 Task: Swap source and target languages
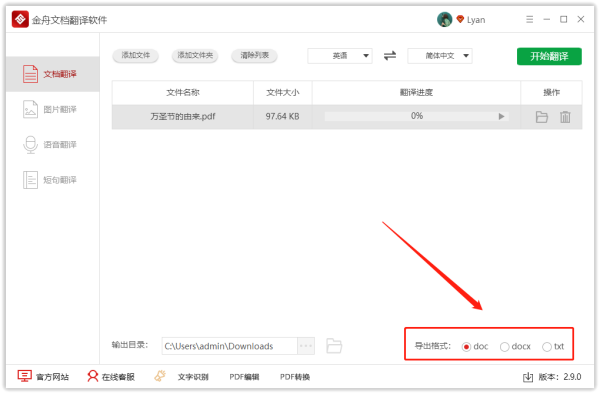click(390, 56)
